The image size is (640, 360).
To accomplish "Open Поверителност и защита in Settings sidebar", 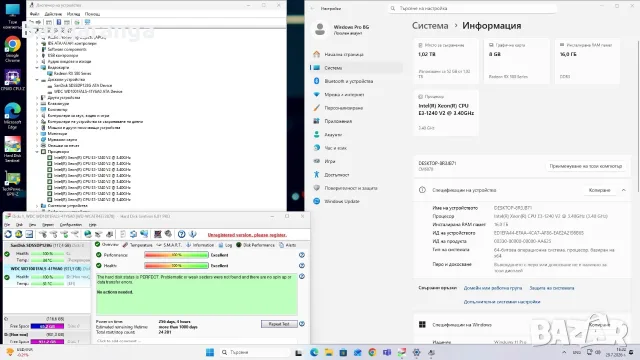I will [351, 188].
